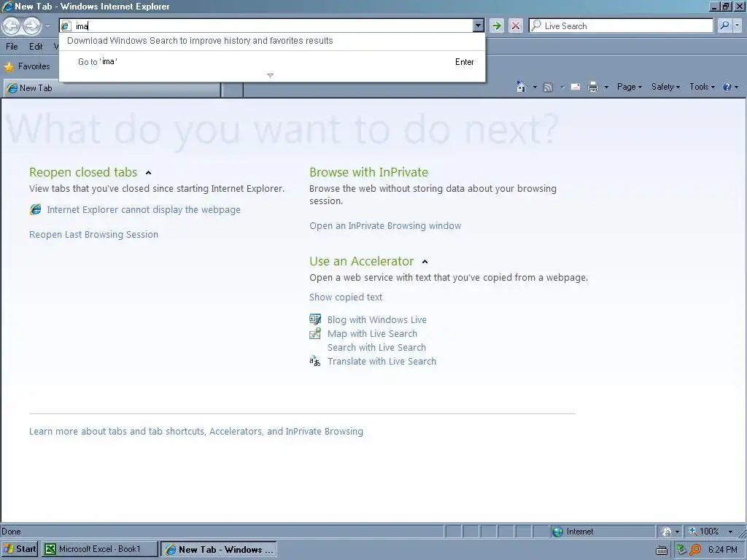This screenshot has width=747, height=560.
Task: Click inside the Live Search box
Action: (x=621, y=26)
